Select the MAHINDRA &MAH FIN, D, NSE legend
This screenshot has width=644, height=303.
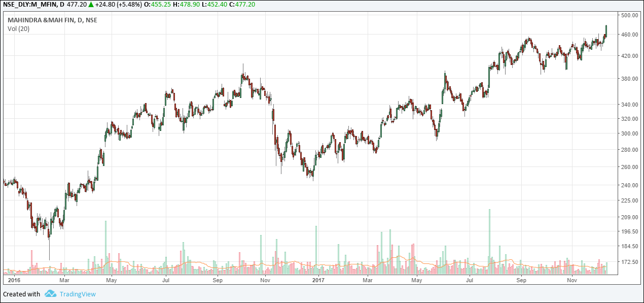[x=52, y=20]
